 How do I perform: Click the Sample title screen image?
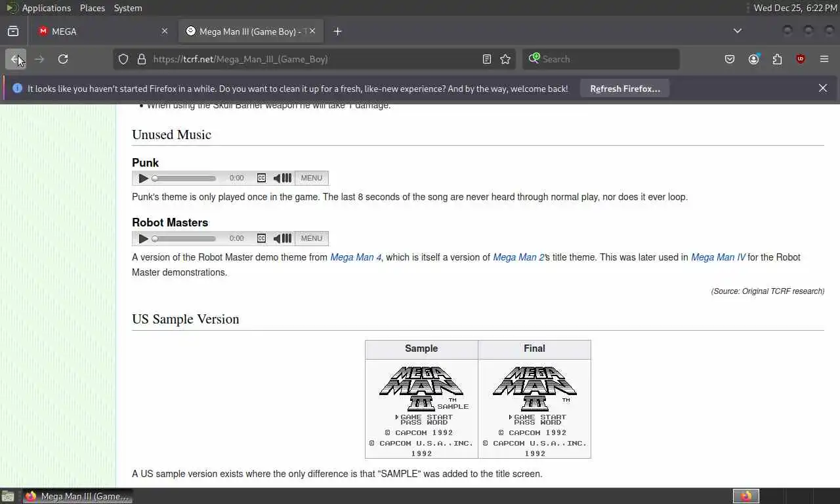tap(421, 409)
